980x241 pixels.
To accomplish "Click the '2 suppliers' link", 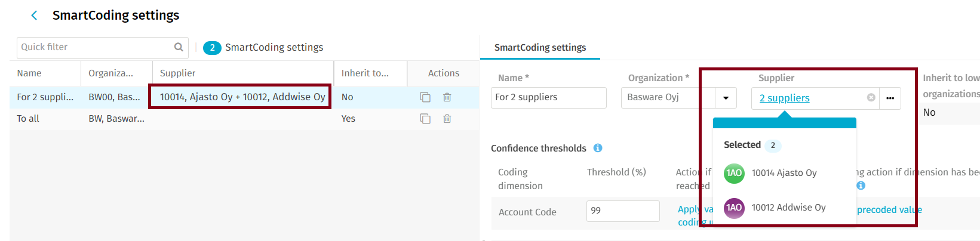I will tap(784, 98).
